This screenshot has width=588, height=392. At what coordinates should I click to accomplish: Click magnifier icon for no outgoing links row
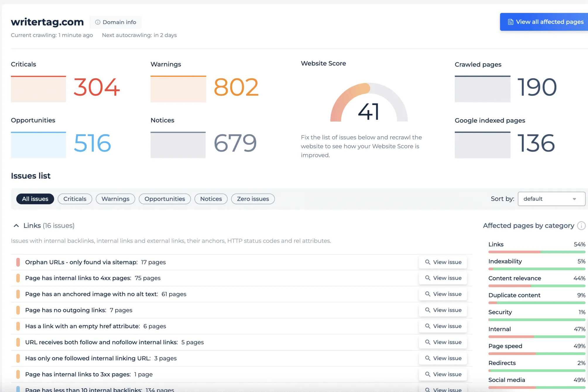[428, 310]
